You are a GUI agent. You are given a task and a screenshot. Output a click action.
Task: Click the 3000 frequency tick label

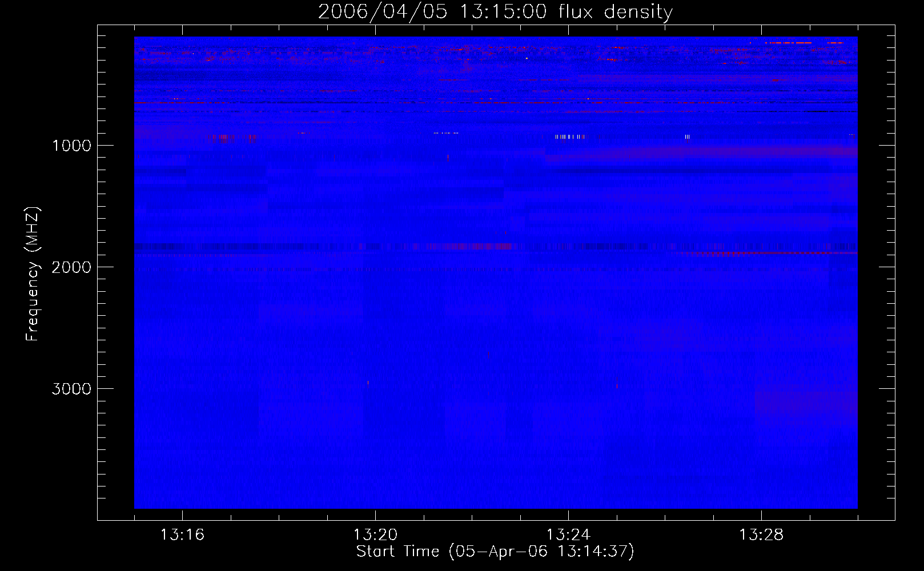71,389
